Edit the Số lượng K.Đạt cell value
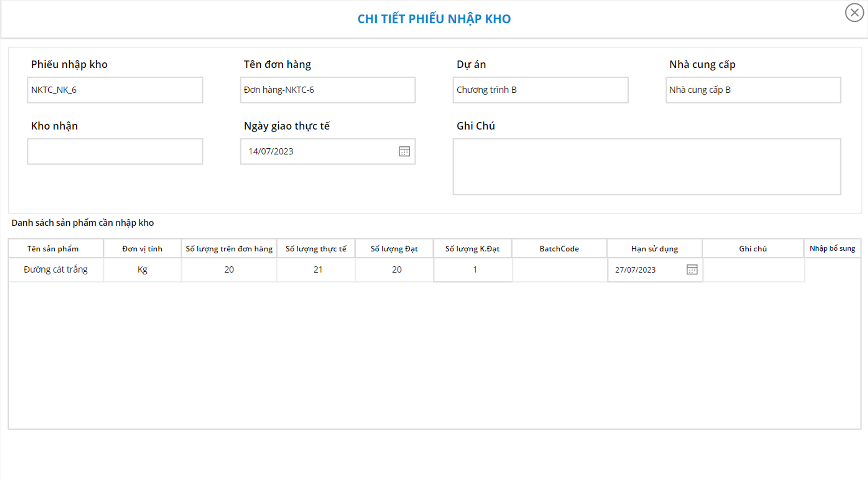The height and width of the screenshot is (480, 868). [x=473, y=270]
